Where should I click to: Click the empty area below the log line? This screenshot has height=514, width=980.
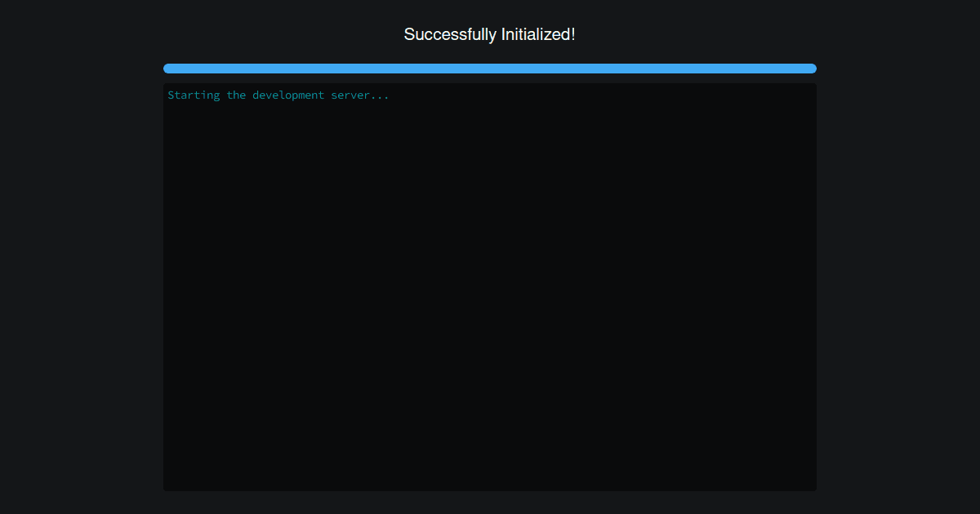pyautogui.click(x=490, y=245)
